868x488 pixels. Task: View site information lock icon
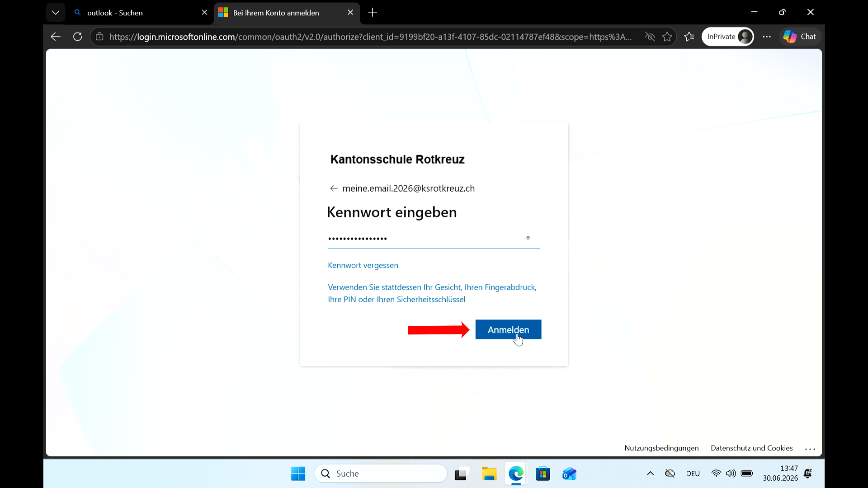(x=99, y=37)
